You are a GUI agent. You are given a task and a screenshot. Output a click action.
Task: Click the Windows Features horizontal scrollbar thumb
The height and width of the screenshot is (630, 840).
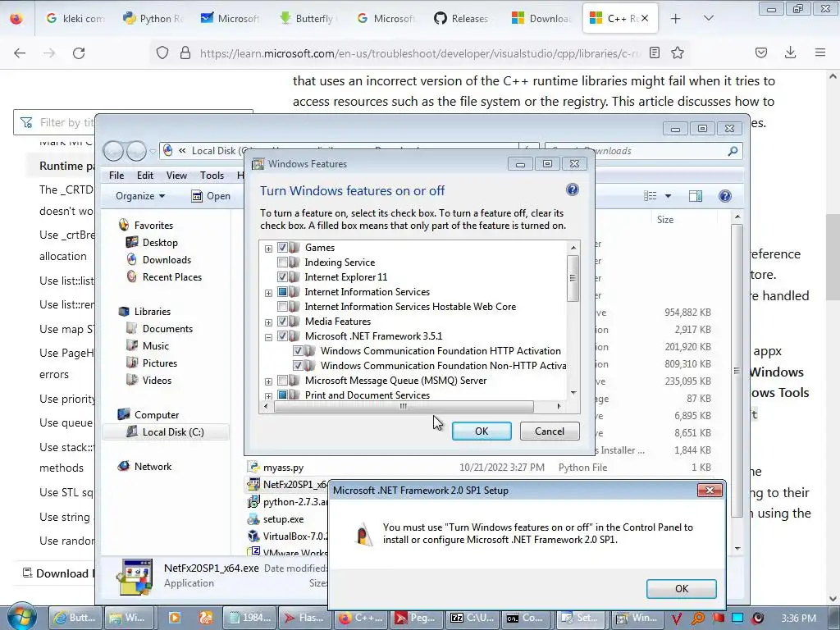coord(404,407)
